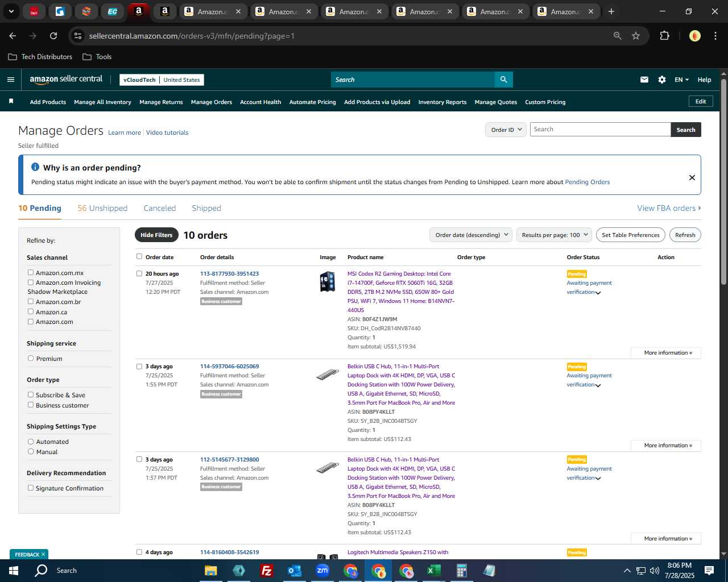
Task: Dismiss the 'Why is an order pending' banner
Action: pos(692,177)
